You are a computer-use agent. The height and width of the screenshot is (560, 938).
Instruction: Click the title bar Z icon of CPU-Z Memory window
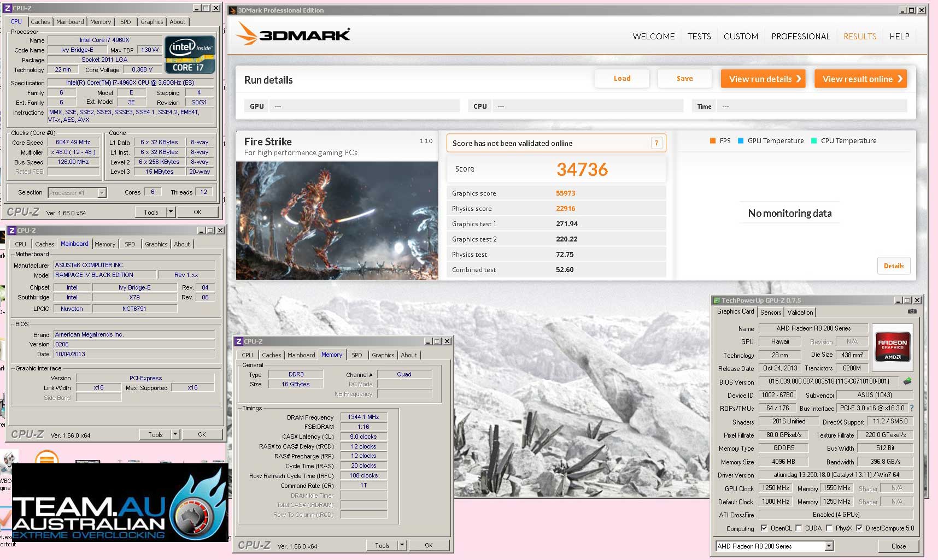[x=238, y=341]
